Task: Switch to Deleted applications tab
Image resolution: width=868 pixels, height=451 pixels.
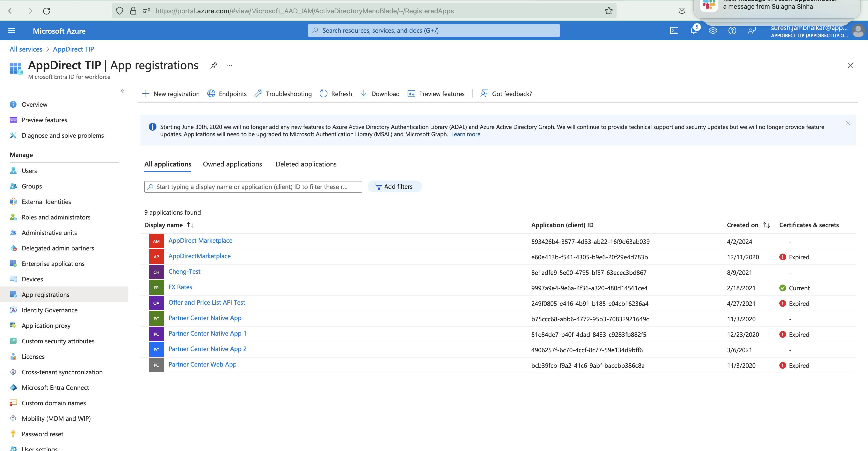Action: [x=306, y=164]
